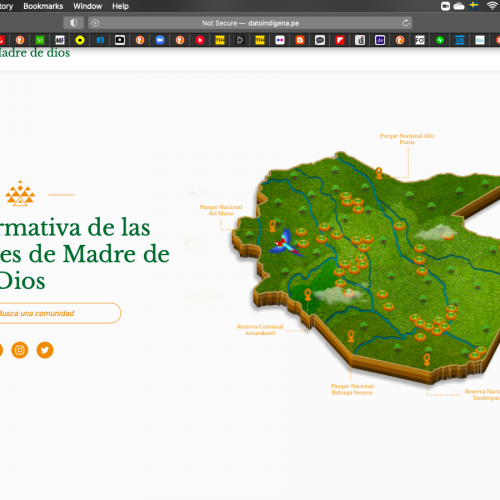Viewport: 500px width, 500px height.
Task: Click the macaw bird on the map
Action: 286,244
